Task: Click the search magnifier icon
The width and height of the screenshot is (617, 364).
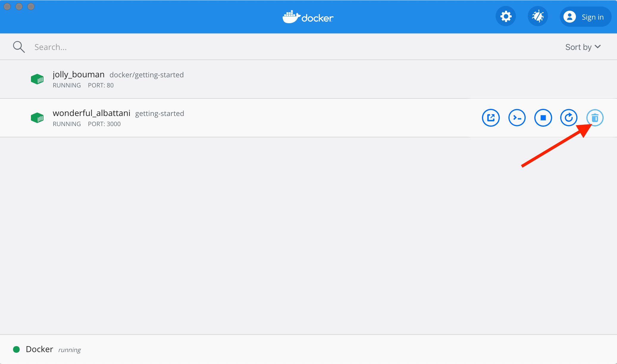Action: point(19,47)
